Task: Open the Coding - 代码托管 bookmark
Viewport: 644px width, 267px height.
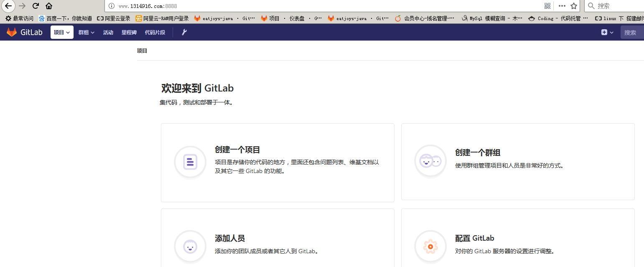Action: 558,18
